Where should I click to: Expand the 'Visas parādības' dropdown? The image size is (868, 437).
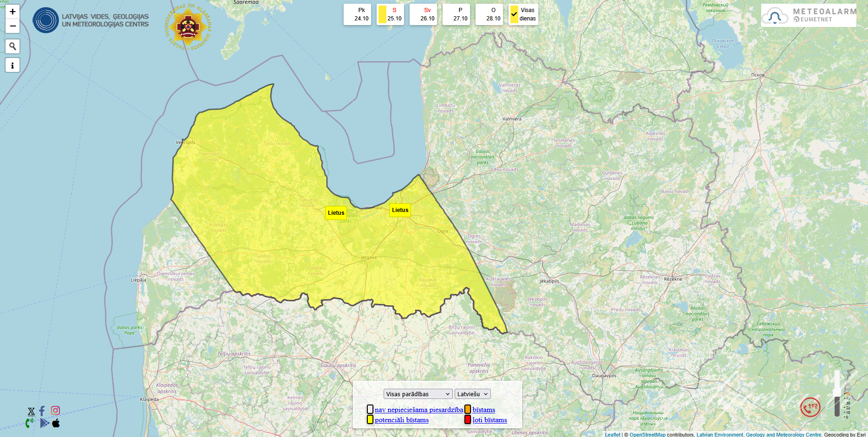point(418,394)
